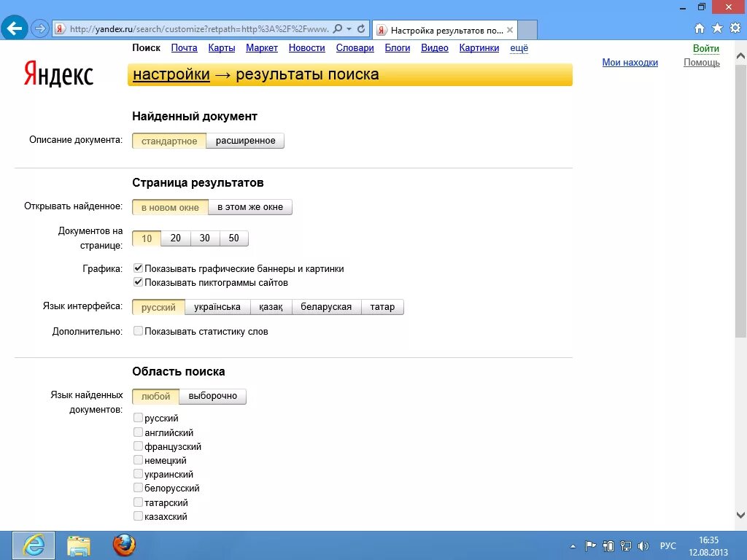
Task: Uncheck Показывать пиктограммы сайтов
Action: point(138,282)
